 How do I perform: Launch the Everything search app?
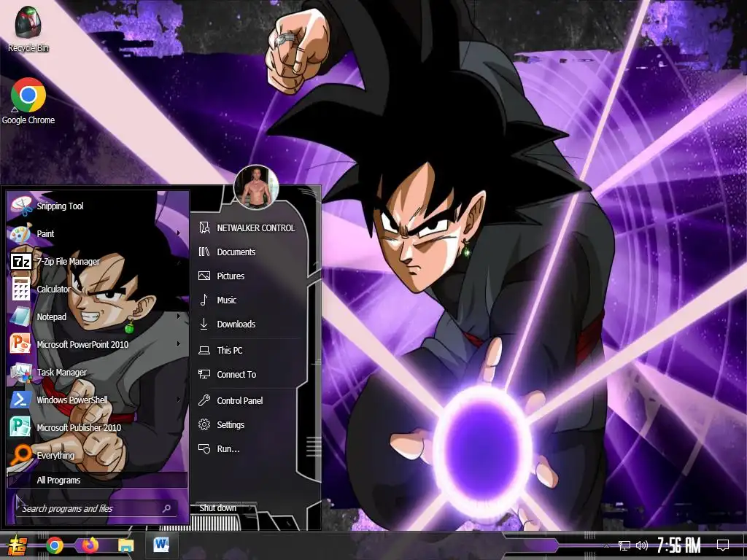[x=96, y=455]
